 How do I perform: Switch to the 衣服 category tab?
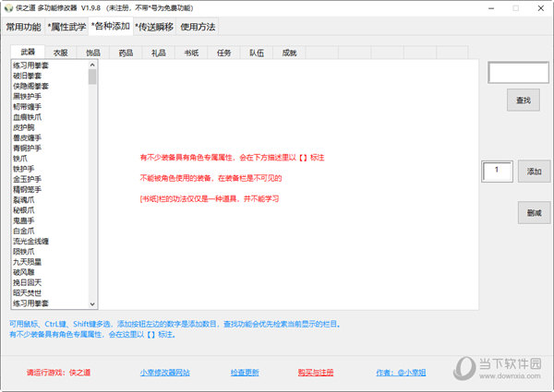click(60, 53)
